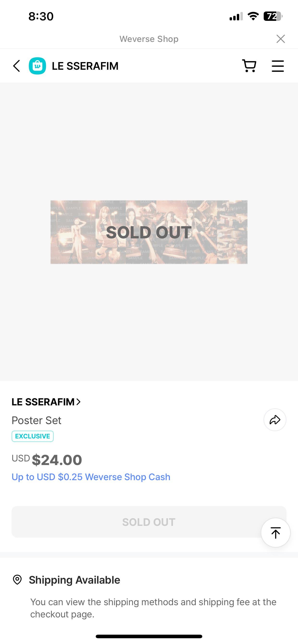Open the Weverse Shop bag logo
Viewport: 298px width, 644px height.
point(37,66)
